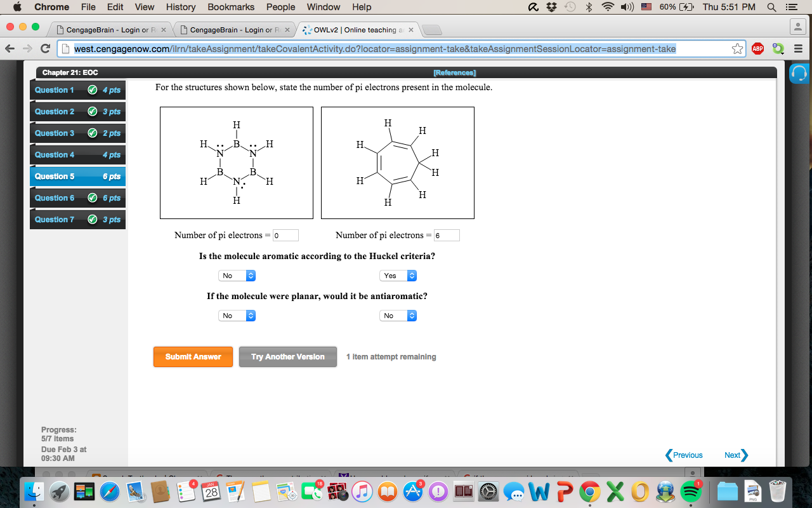Launch Microsoft Excel from the Dock

click(614, 491)
